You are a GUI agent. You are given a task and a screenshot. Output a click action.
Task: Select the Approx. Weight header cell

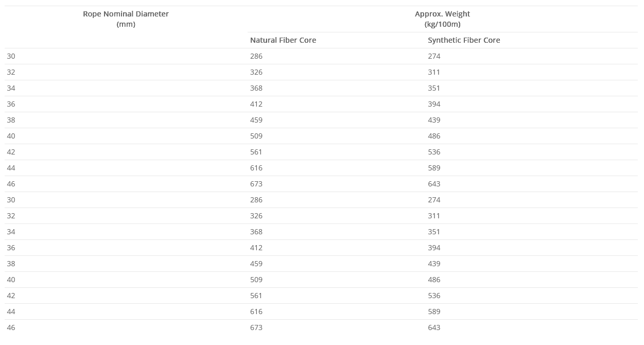[442, 19]
